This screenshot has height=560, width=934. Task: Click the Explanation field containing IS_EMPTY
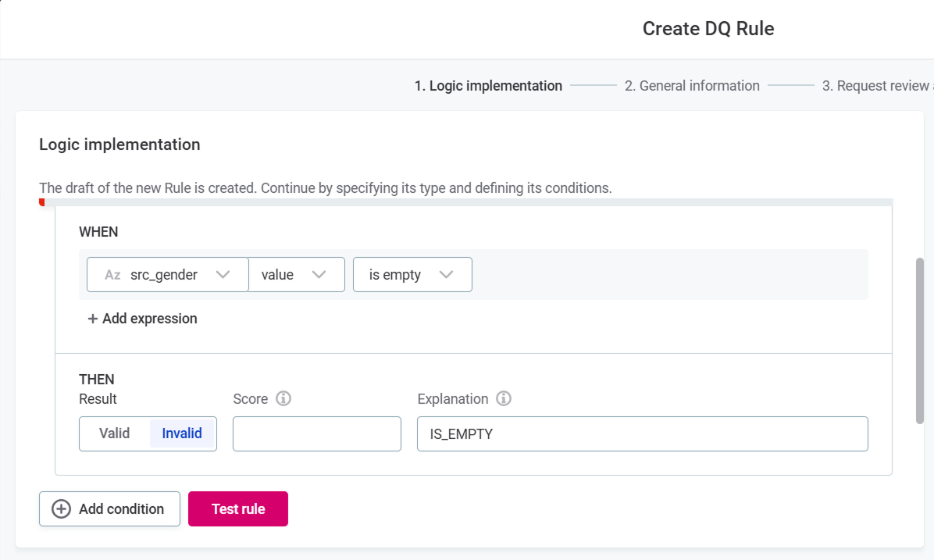click(642, 433)
